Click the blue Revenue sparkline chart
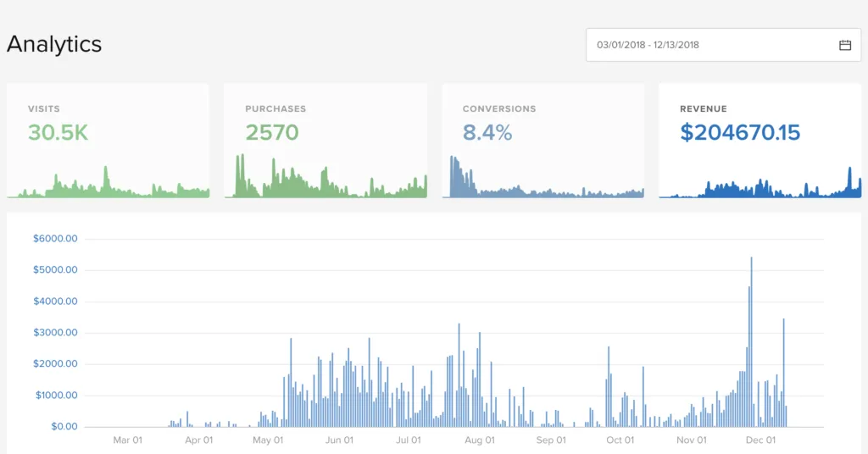Viewport: 868px width, 454px height. pos(760,182)
